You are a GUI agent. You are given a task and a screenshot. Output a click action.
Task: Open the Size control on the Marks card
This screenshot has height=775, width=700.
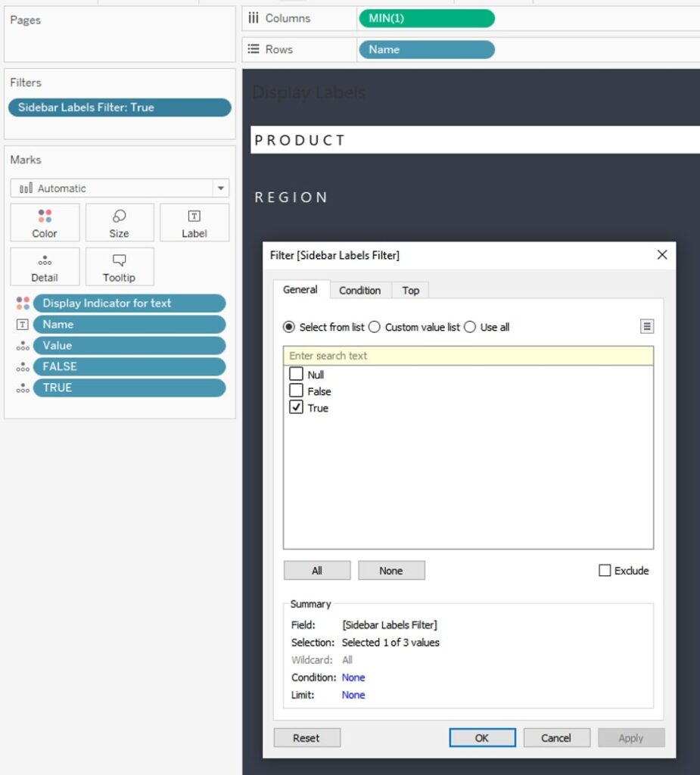pyautogui.click(x=119, y=223)
